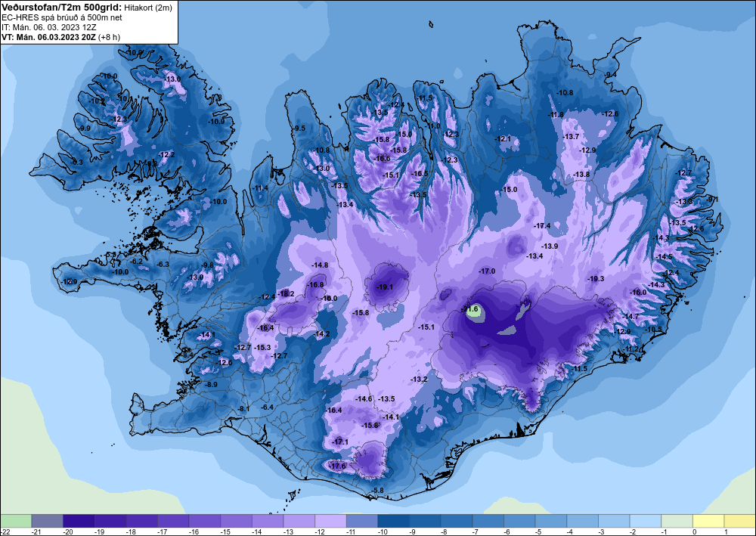Click the -6.4 temperature value
The height and width of the screenshot is (536, 756).
coord(267,407)
